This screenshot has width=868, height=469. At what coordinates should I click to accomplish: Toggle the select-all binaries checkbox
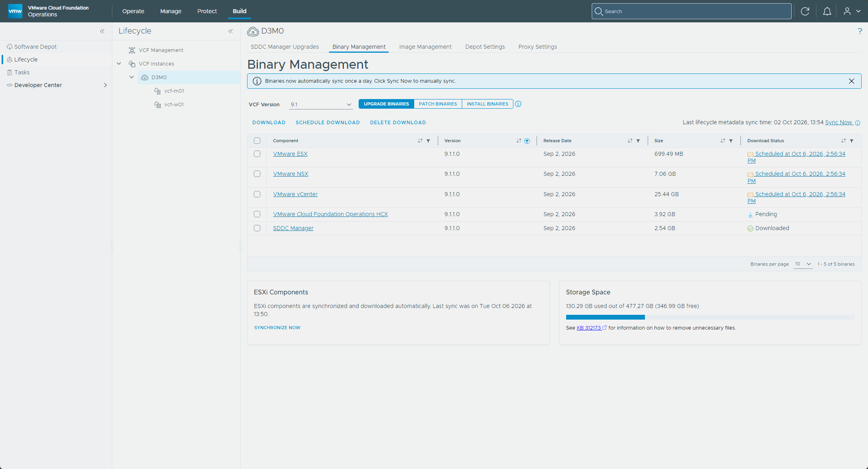(257, 141)
